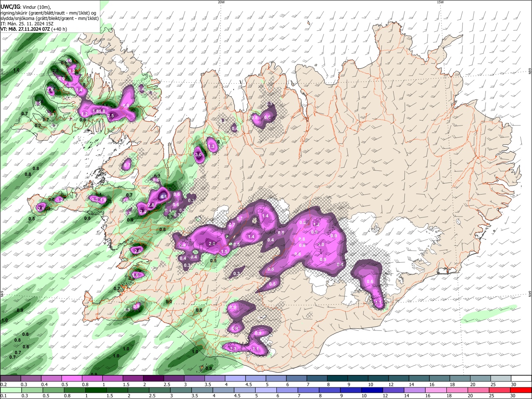Click the darkest blue swatch labeled 10, lower legend

coord(371,390)
